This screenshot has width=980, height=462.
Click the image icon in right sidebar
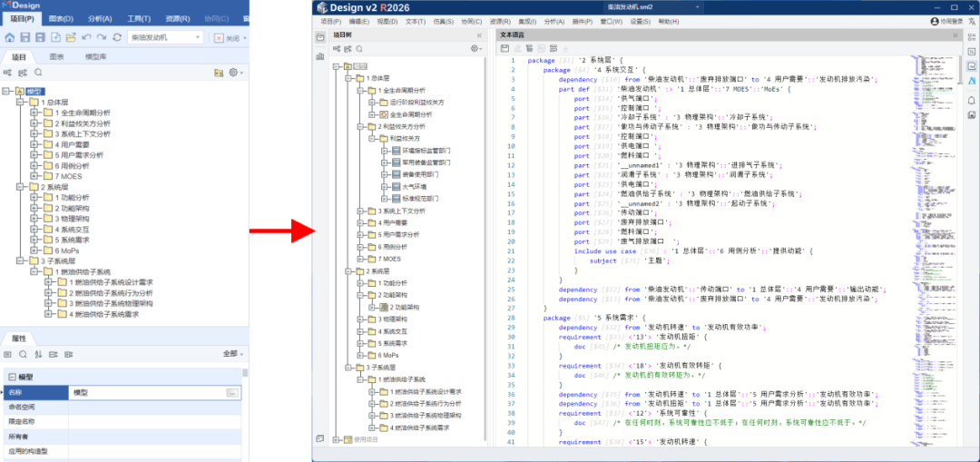971,115
